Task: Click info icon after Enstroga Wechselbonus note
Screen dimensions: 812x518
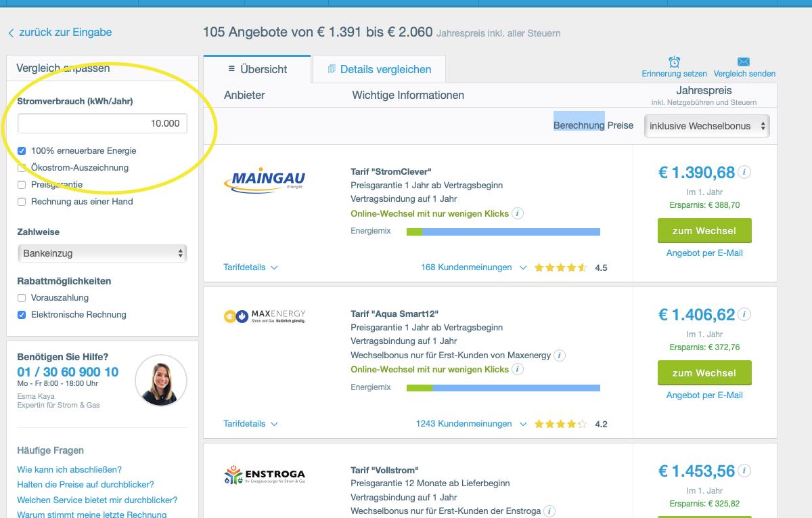Action: [x=549, y=511]
